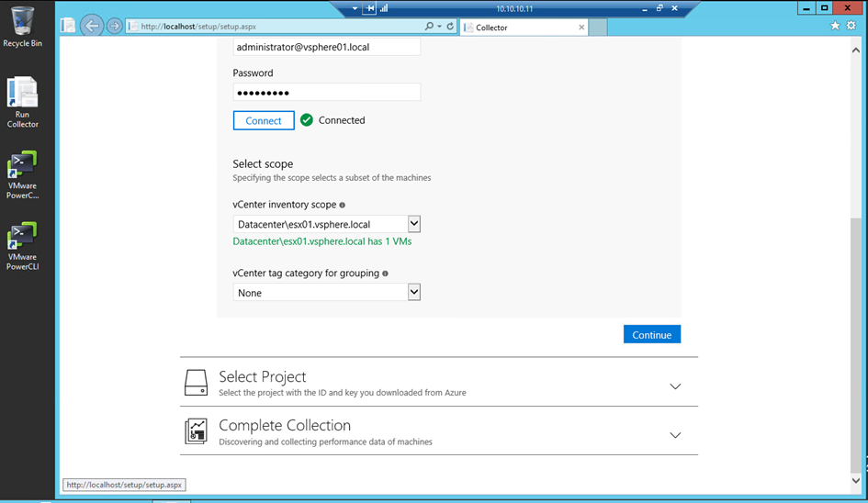Click the page scrollbar up arrow

coord(856,50)
